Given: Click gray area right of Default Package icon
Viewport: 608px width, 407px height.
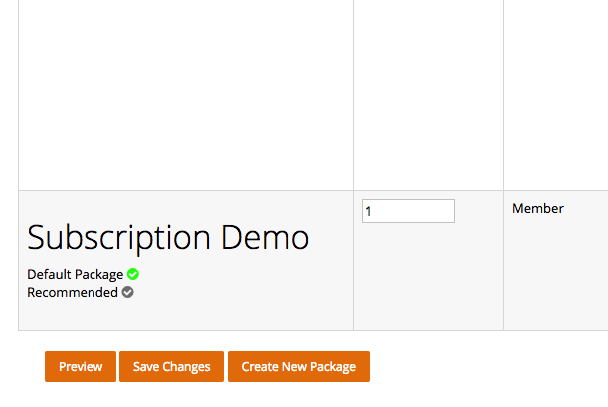Looking at the screenshot, I should click(x=246, y=274).
